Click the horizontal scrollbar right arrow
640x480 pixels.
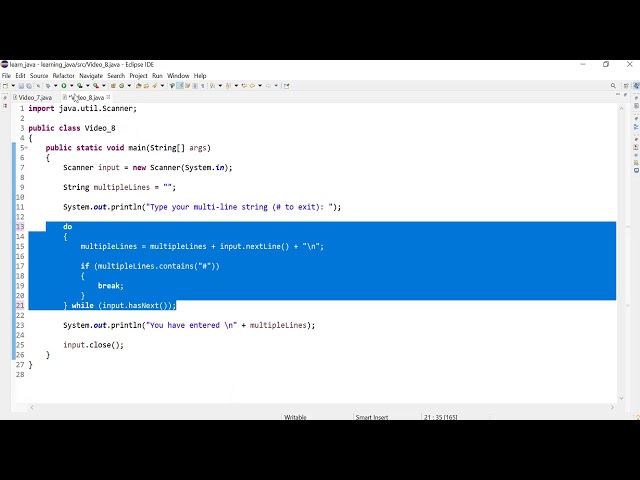[612, 407]
